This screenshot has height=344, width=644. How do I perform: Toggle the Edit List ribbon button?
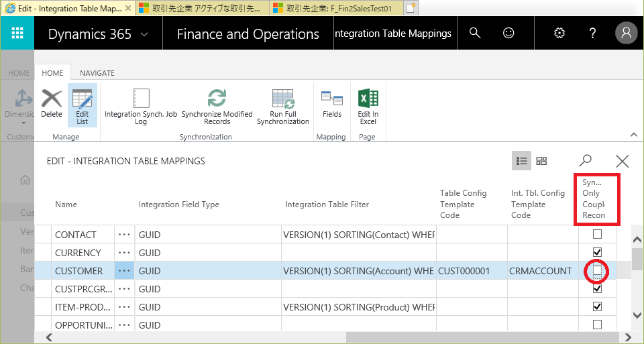[82, 106]
